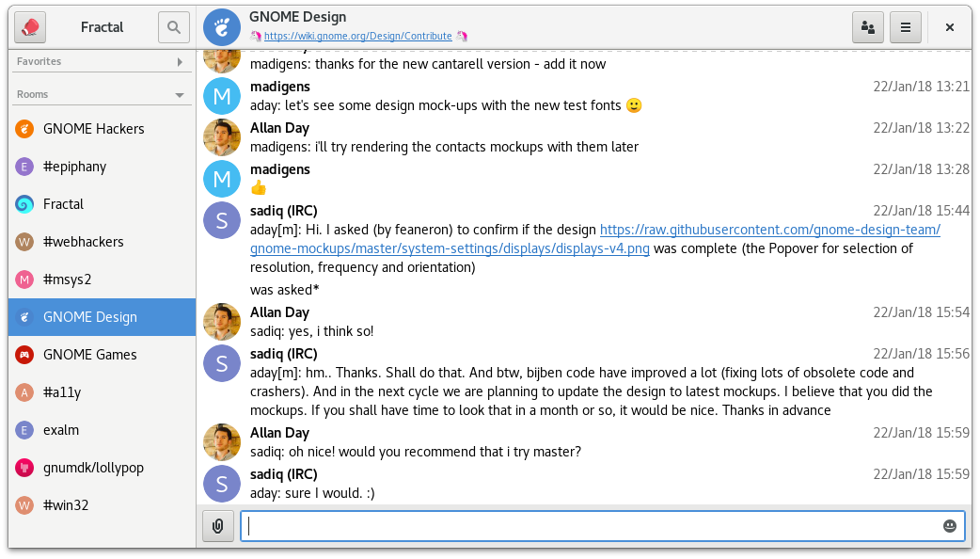Click sadiq avatar beside 'sure I would' message
980x559 pixels.
click(222, 484)
